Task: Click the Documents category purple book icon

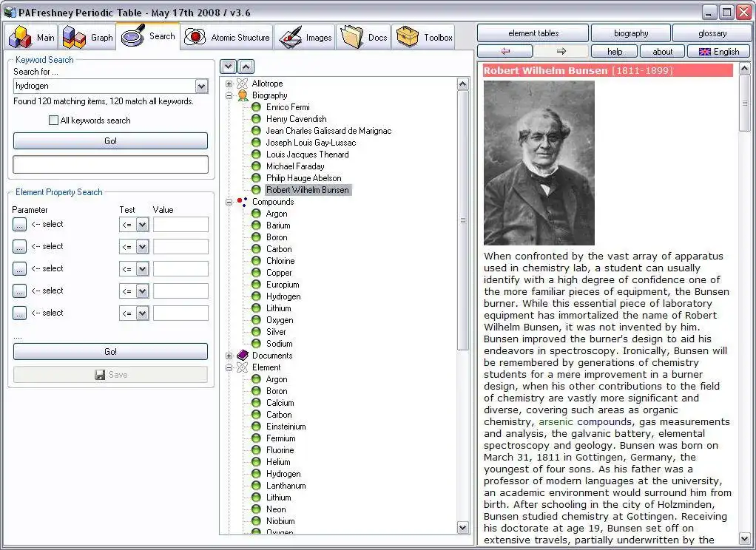Action: pos(243,356)
